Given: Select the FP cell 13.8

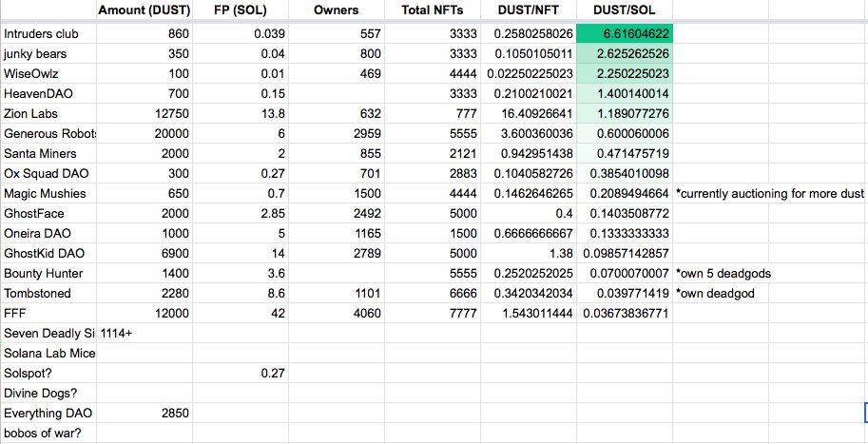Looking at the screenshot, I should [241, 113].
